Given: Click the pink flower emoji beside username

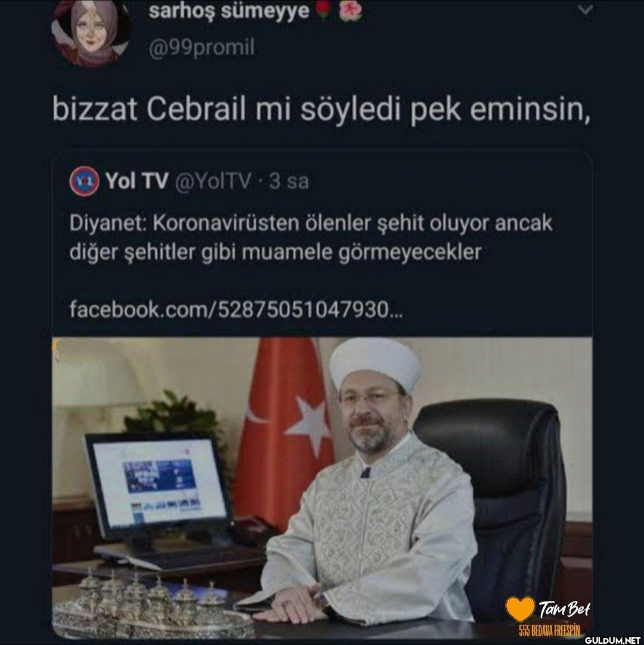Looking at the screenshot, I should 350,11.
